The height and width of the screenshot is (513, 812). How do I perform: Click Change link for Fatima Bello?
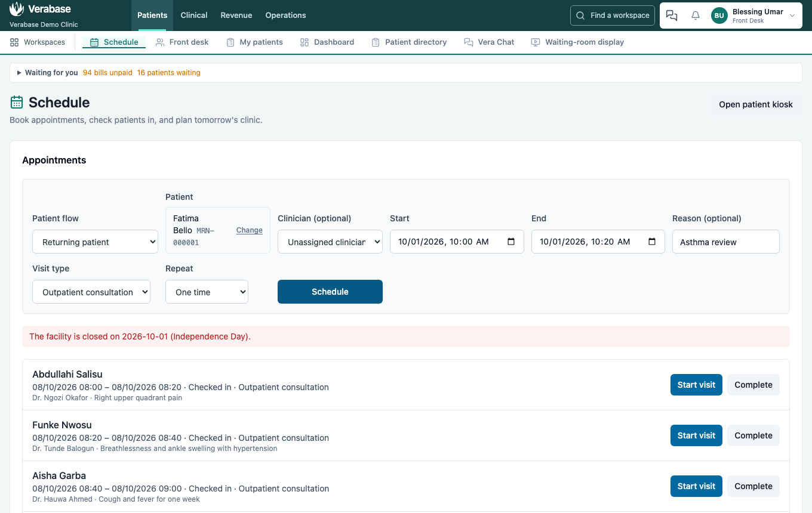click(250, 230)
